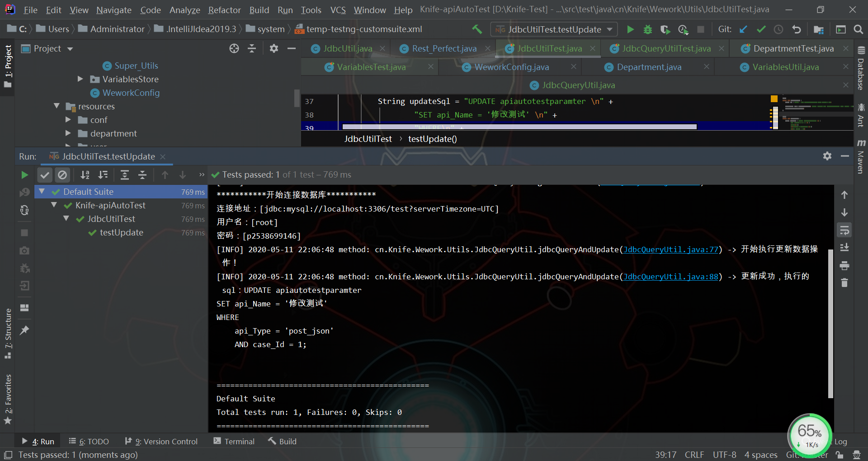Open the Terminal tool window tab
Screen dimensions: 868x461
[234, 441]
